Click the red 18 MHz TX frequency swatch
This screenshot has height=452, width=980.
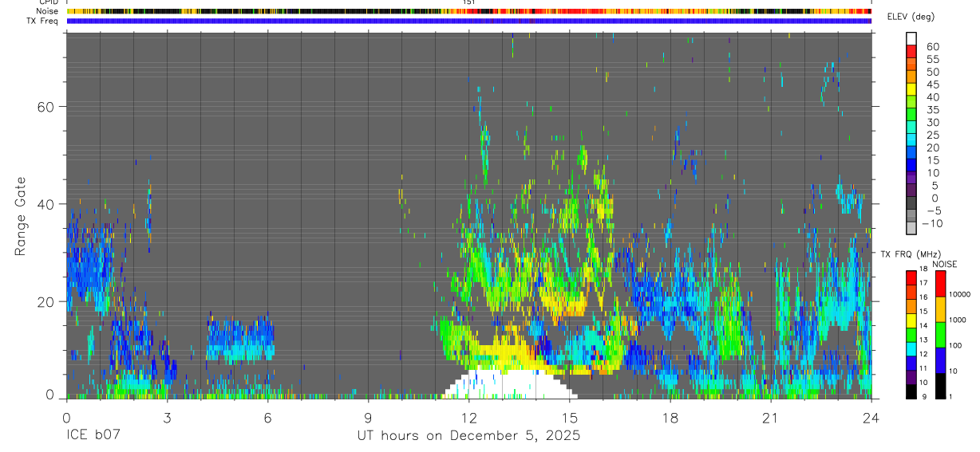click(x=911, y=277)
